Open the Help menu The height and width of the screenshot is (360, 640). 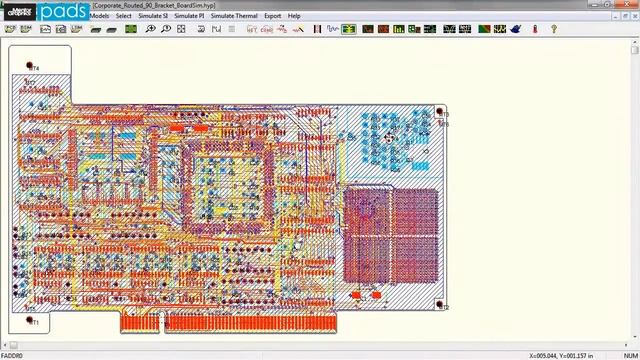(294, 16)
